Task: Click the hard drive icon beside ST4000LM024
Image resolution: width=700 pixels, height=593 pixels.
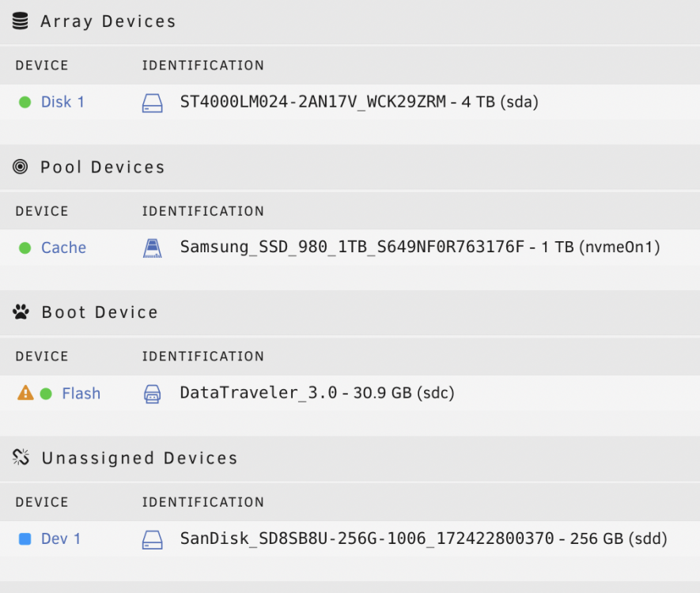Action: tap(152, 103)
